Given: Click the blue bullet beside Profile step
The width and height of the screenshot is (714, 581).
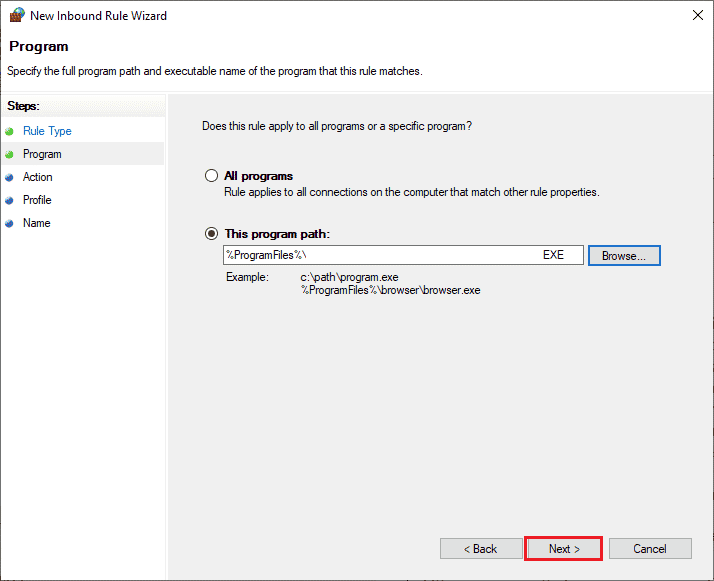Looking at the screenshot, I should click(x=11, y=200).
